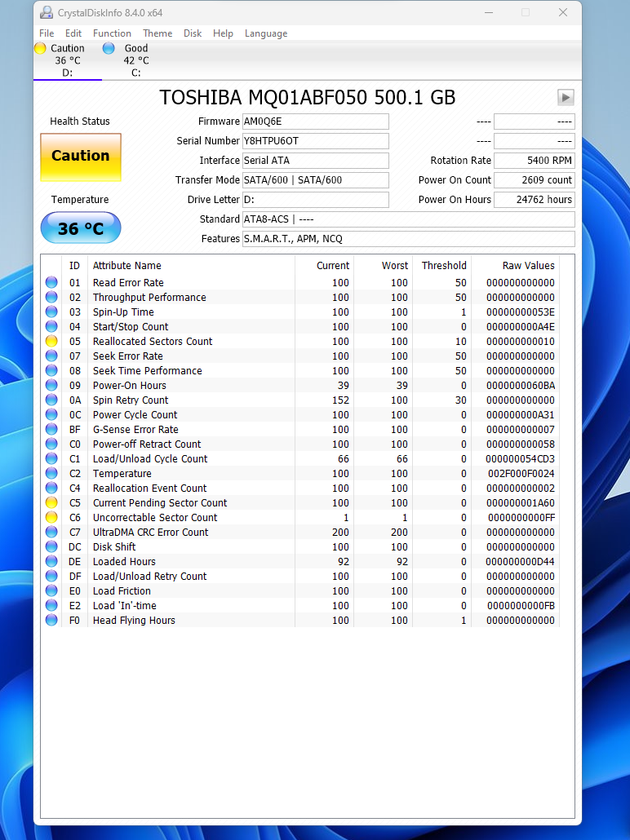Open the File menu
This screenshot has height=840, width=630.
click(x=47, y=33)
